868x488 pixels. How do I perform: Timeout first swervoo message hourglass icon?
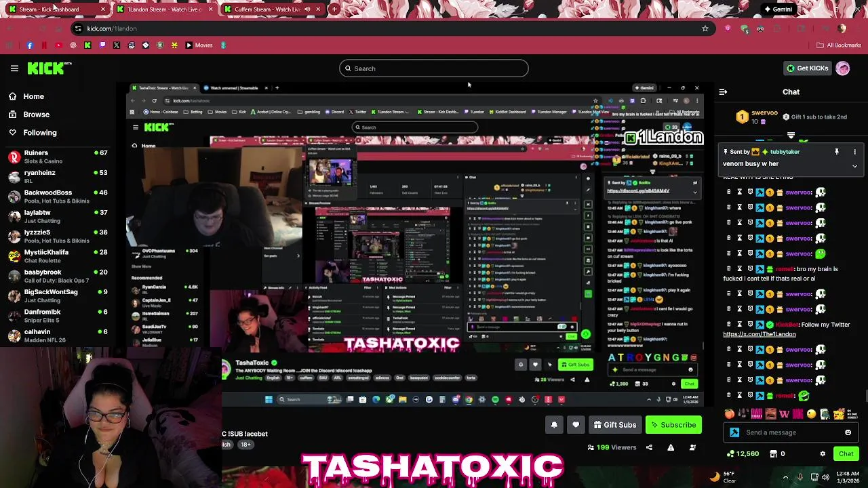click(739, 192)
